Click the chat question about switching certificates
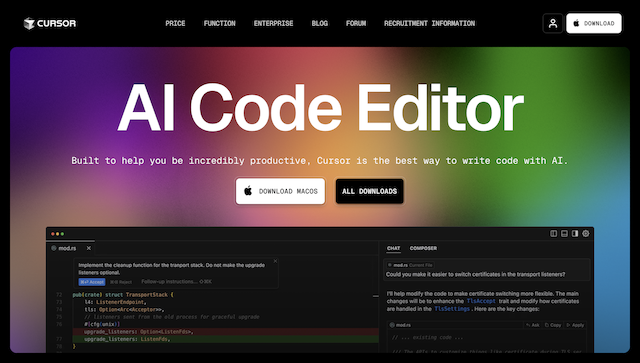Image resolution: width=640 pixels, height=363 pixels. [x=476, y=274]
